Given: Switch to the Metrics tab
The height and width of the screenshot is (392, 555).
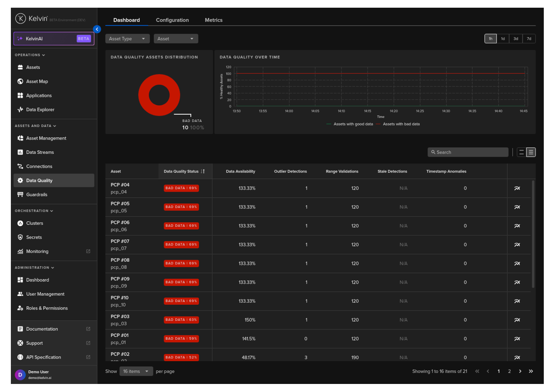Looking at the screenshot, I should pos(213,20).
